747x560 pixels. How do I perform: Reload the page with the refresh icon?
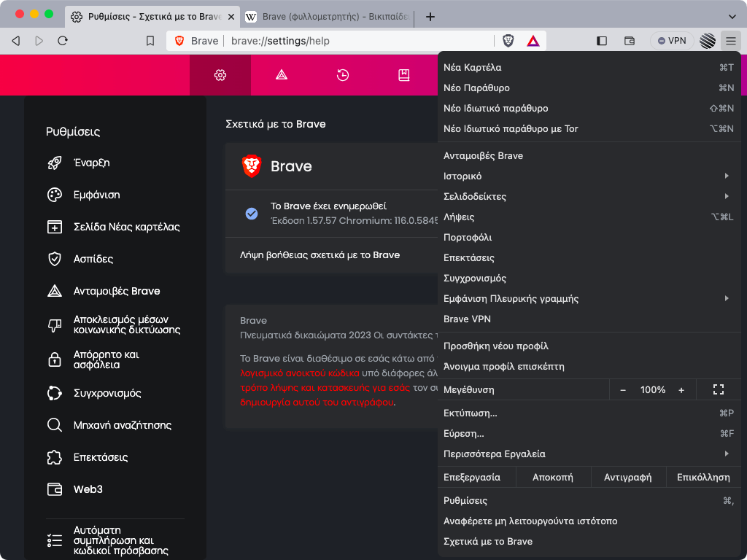click(x=63, y=41)
